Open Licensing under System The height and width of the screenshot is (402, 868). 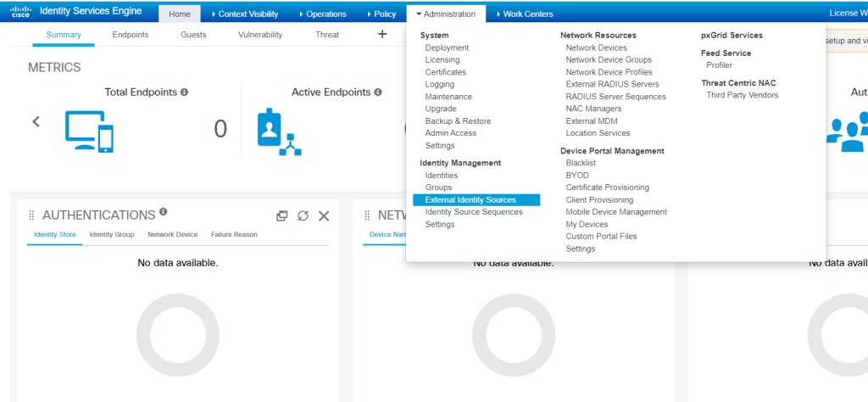[442, 60]
